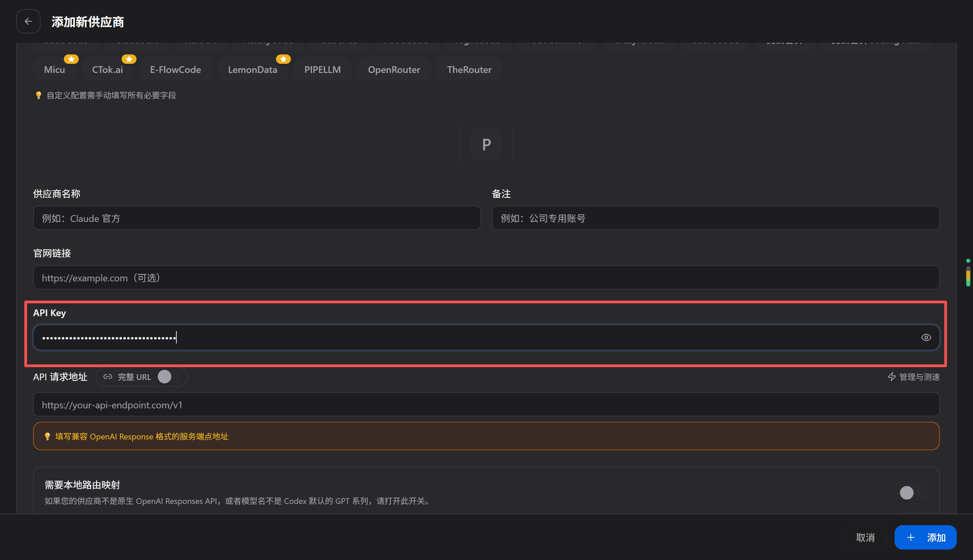973x560 pixels.
Task: Click the star badge on LemonData
Action: tap(283, 59)
